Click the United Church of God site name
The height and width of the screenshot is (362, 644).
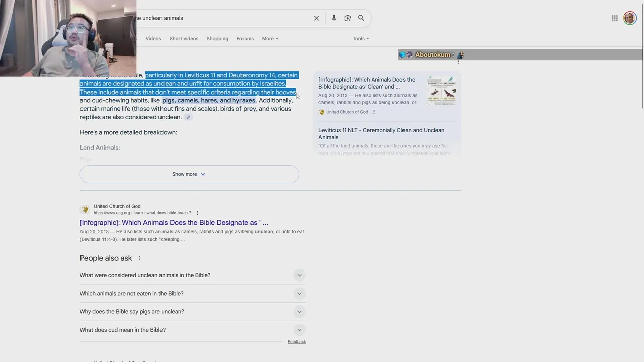[117, 206]
